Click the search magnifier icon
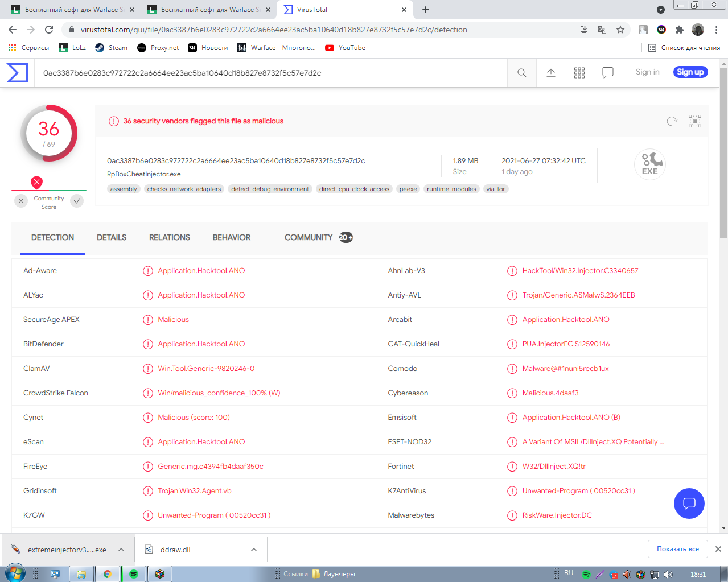This screenshot has width=728, height=582. click(521, 73)
